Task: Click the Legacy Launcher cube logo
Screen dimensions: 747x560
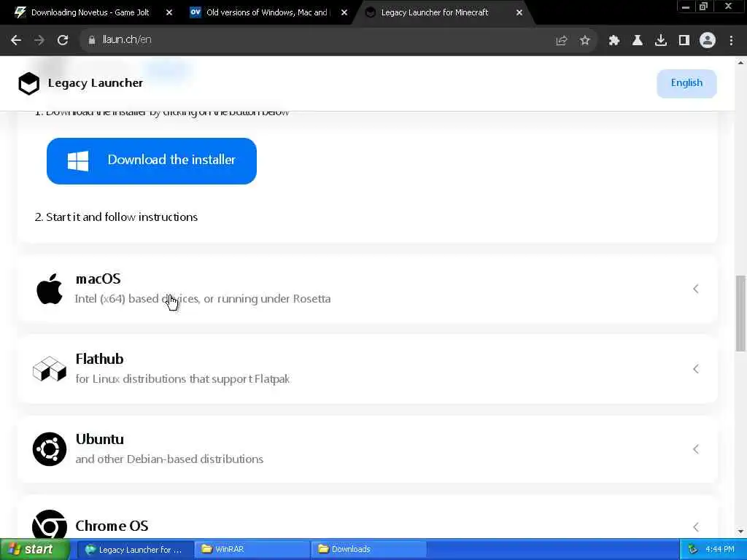Action: click(28, 83)
